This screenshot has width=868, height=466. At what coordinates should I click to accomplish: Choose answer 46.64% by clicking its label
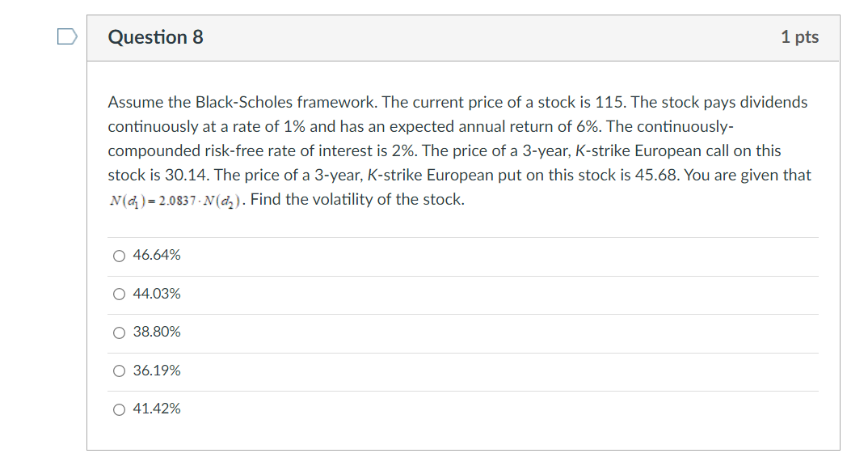(156, 255)
